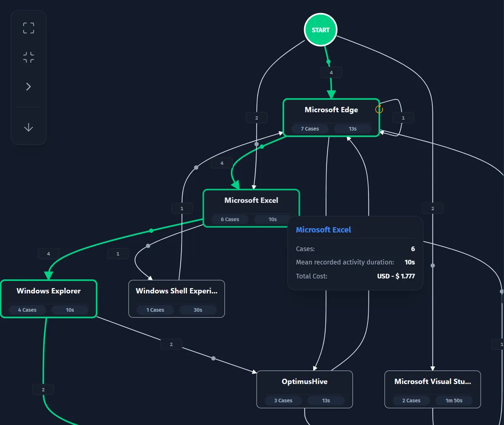Click the 3 Cases badge on OptimusHive

click(x=283, y=401)
